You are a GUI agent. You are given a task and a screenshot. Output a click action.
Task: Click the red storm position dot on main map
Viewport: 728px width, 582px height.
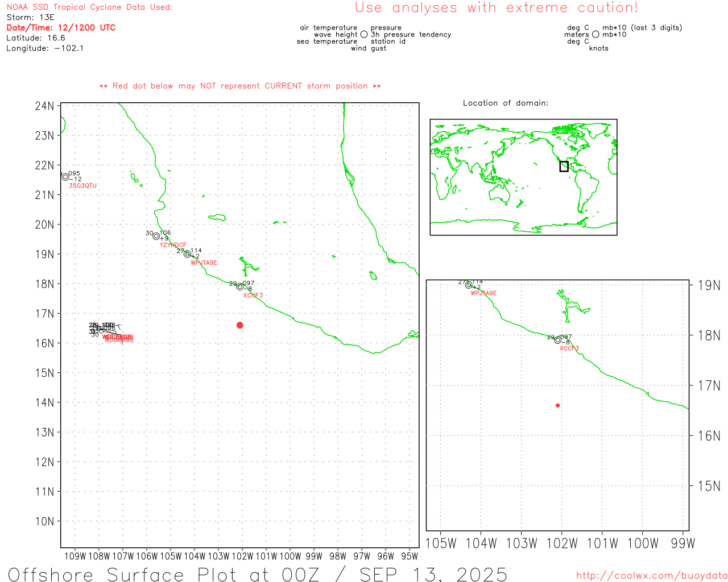[x=240, y=325]
